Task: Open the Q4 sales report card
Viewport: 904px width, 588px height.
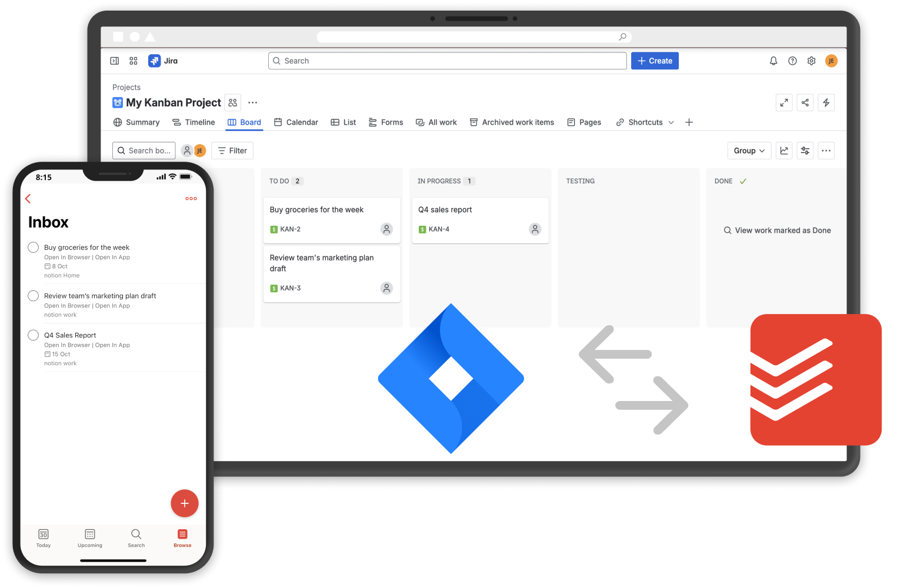Action: coord(481,220)
